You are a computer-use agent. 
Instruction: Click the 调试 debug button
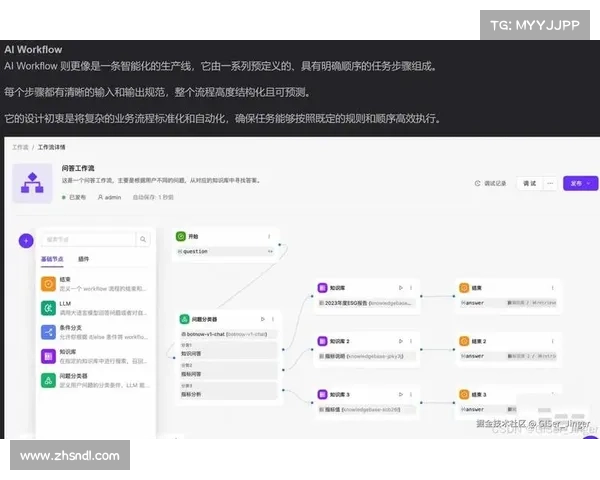point(530,183)
